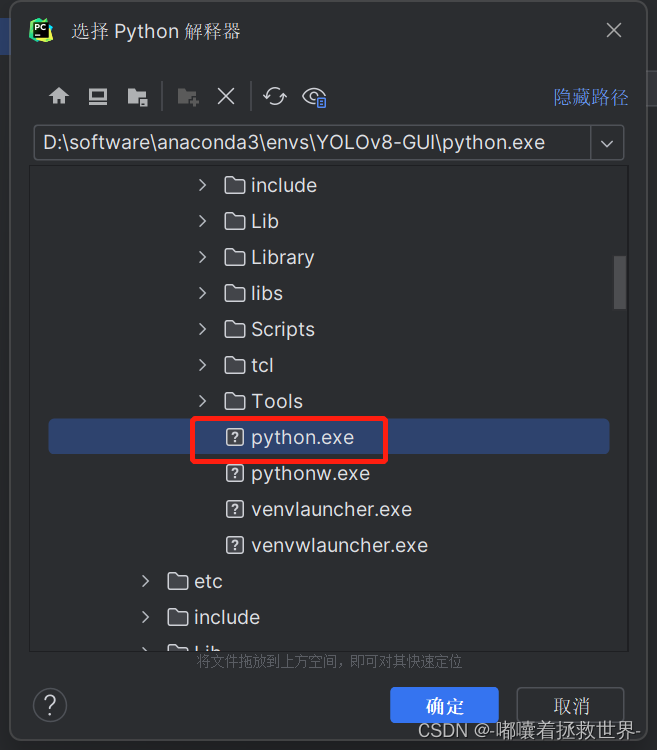The height and width of the screenshot is (750, 657).
Task: Select the etc folder row
Action: 329,581
